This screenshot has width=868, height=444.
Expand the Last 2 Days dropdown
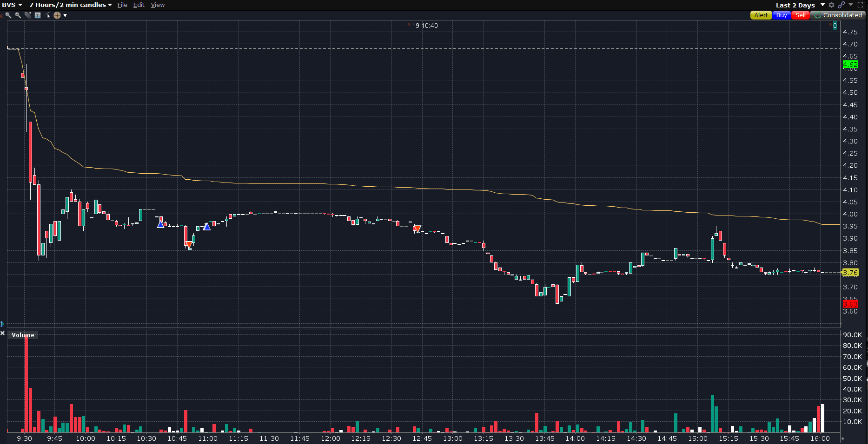[x=822, y=5]
